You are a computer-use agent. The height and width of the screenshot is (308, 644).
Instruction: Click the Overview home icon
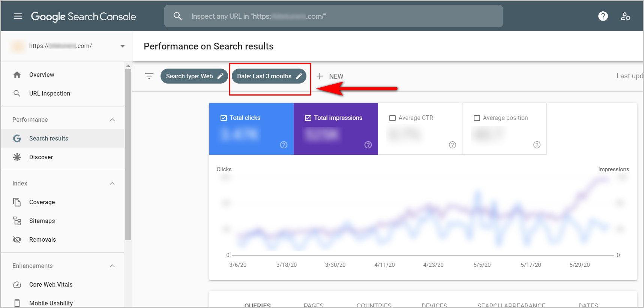tap(17, 75)
